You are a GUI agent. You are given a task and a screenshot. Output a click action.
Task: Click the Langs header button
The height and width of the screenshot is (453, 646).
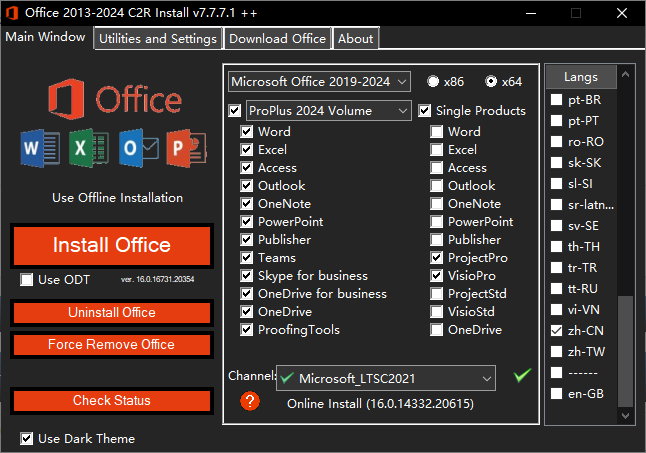pos(581,77)
